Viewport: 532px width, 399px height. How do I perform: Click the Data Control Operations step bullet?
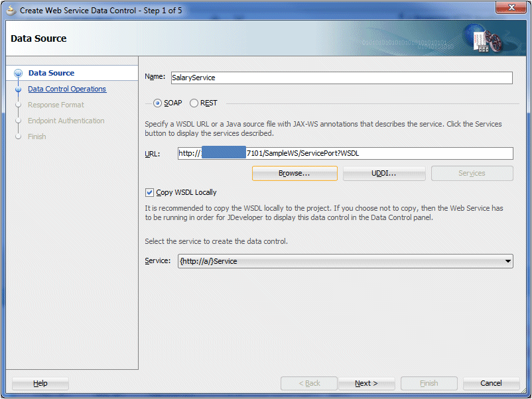tap(19, 89)
